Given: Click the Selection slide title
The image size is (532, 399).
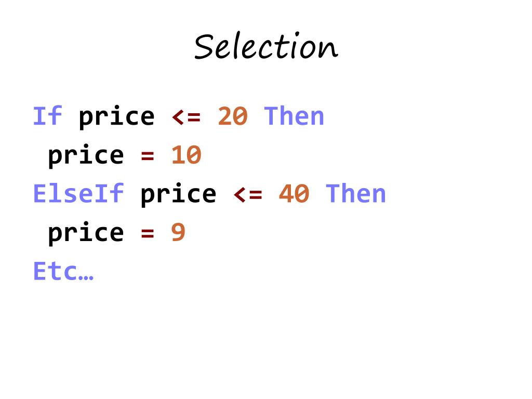Looking at the screenshot, I should pos(266,47).
